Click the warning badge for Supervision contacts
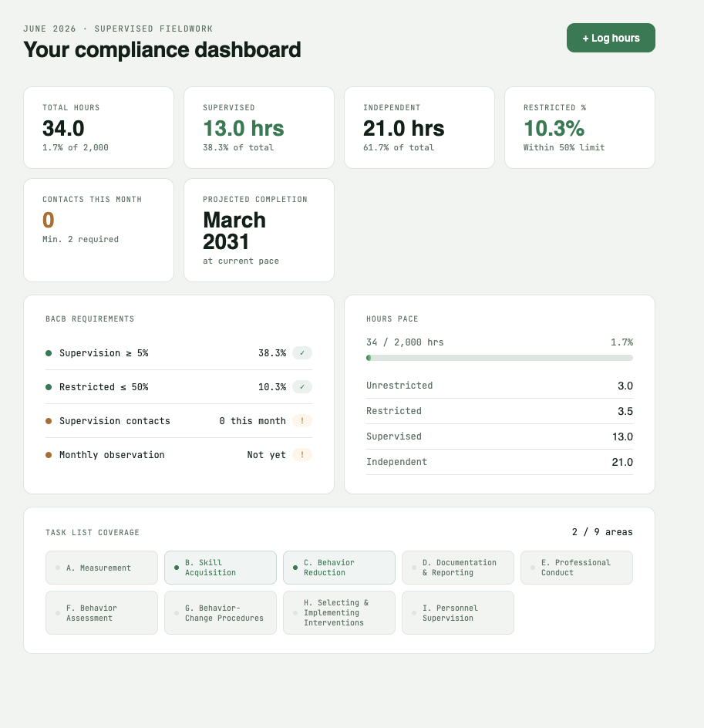 [x=302, y=420]
